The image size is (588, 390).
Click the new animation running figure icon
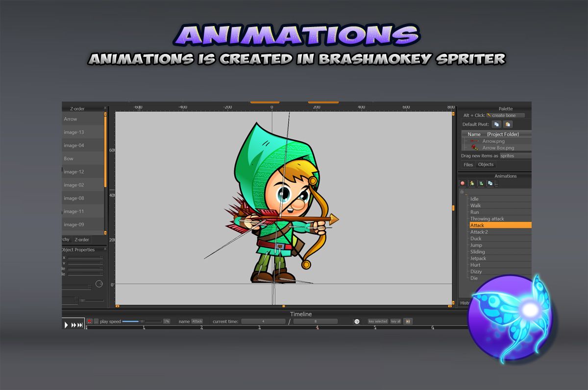click(471, 183)
